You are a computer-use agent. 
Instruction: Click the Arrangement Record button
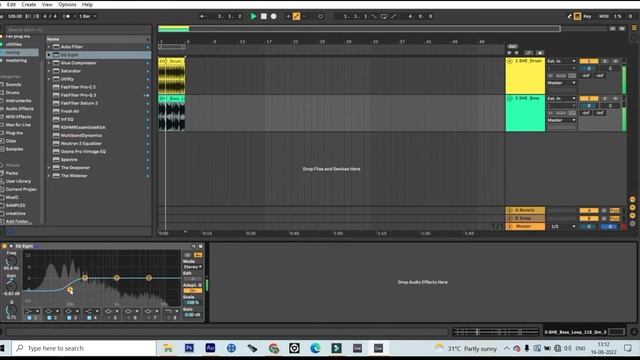pos(273,16)
